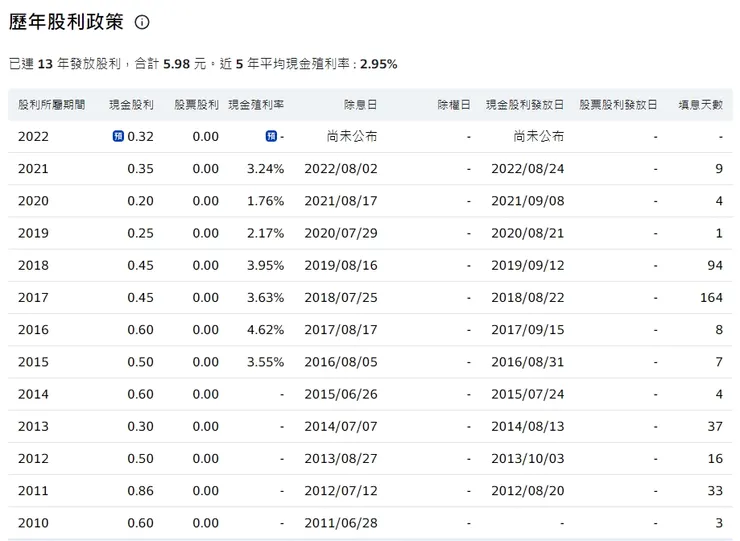The width and height of the screenshot is (740, 541).
Task: Click ex-dividend date 2015/06/26
Action: (x=341, y=394)
